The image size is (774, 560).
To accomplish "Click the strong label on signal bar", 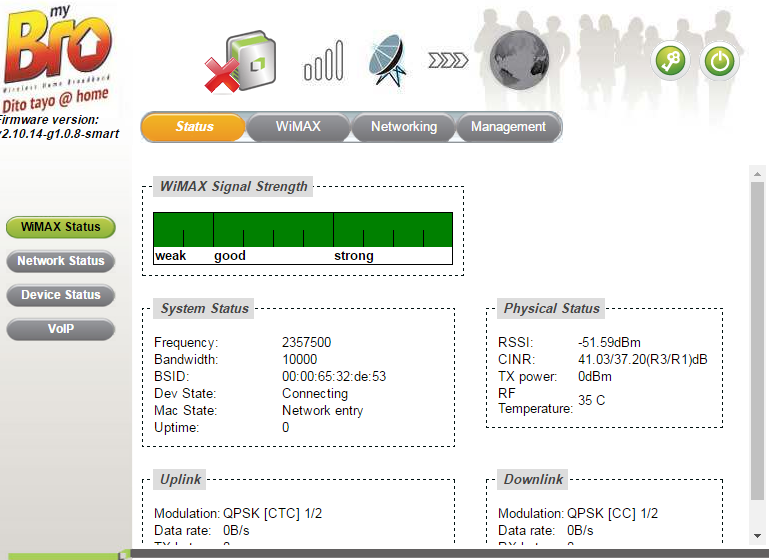I will point(353,256).
